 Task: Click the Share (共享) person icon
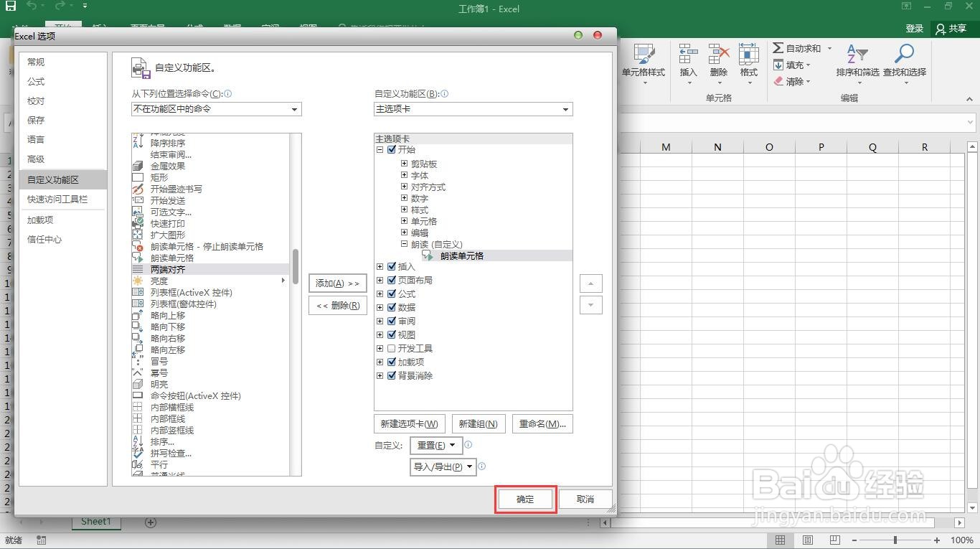tap(941, 29)
